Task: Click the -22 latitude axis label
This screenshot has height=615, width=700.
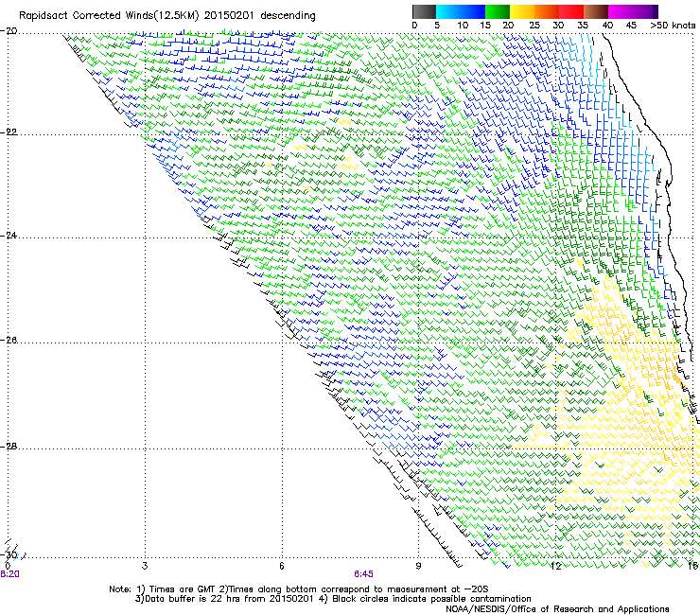Action: (9, 132)
